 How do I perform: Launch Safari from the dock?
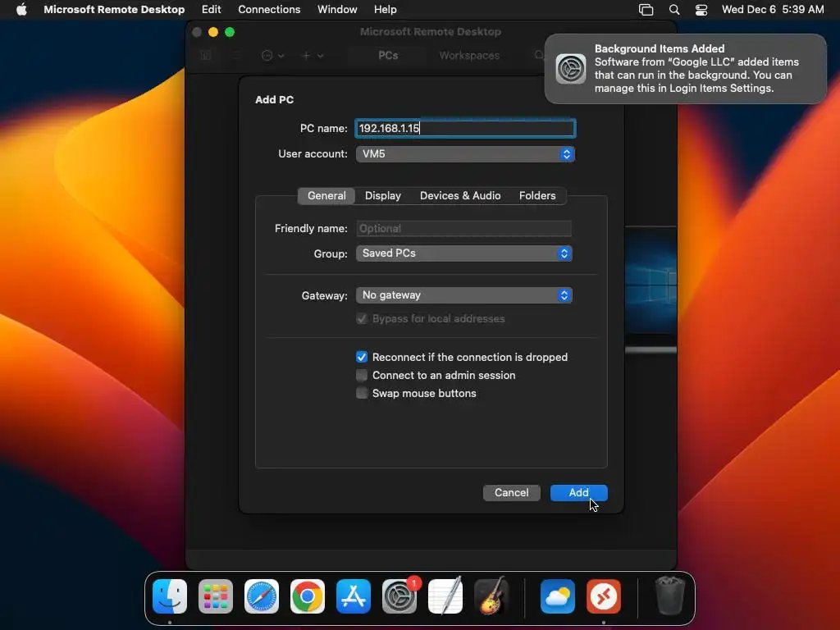pos(262,596)
